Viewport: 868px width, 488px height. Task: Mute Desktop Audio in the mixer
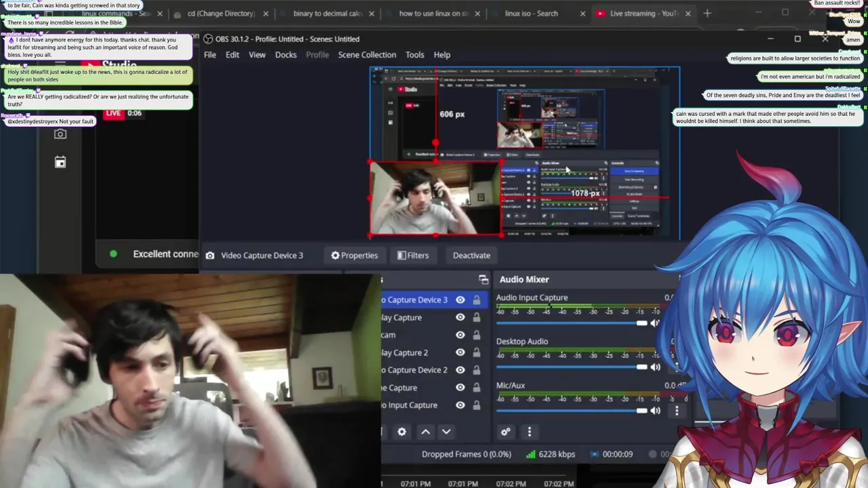point(655,367)
